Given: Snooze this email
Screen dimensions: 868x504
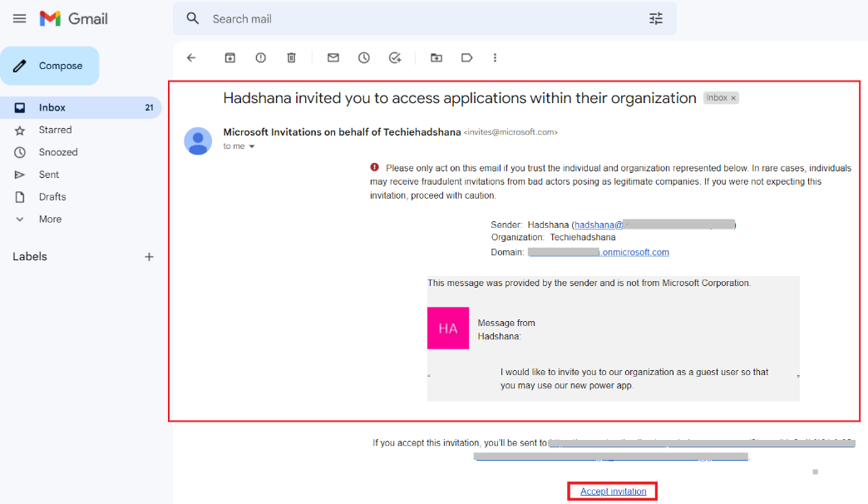Looking at the screenshot, I should click(363, 57).
